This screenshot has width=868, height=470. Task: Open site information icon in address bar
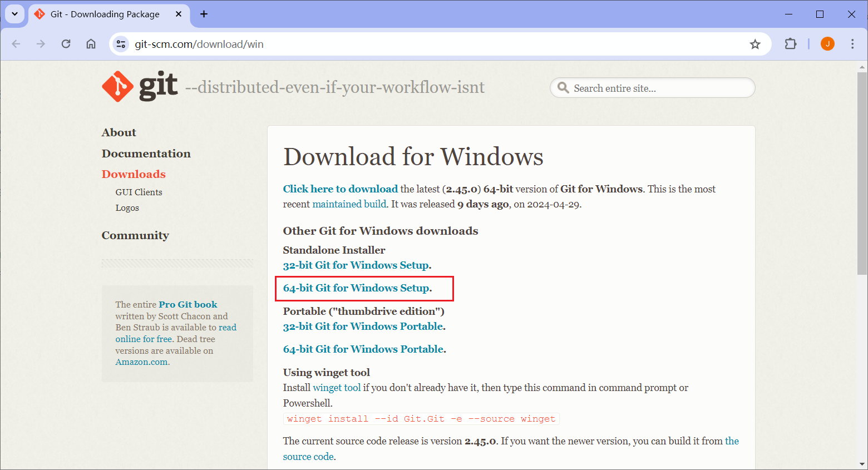pyautogui.click(x=121, y=44)
